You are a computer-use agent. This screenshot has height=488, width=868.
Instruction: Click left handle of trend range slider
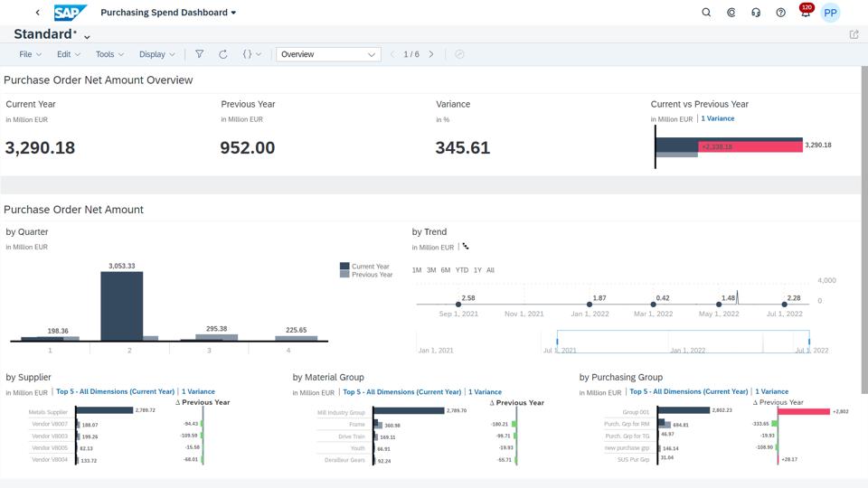557,341
